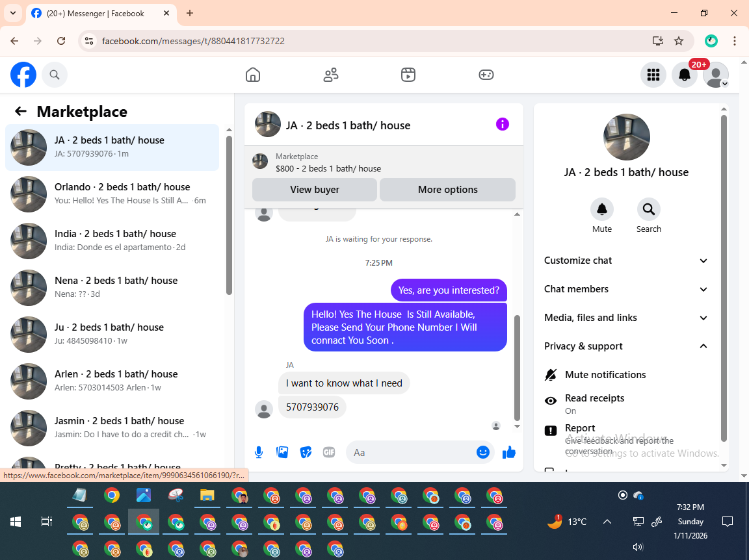Open install app icon in address bar
The height and width of the screenshot is (560, 749).
[658, 41]
